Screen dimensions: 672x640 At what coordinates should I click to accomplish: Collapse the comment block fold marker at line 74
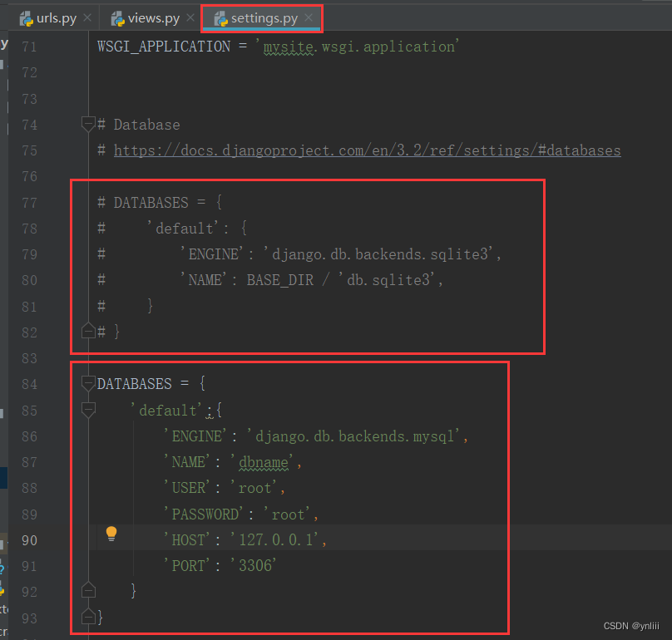(x=88, y=124)
